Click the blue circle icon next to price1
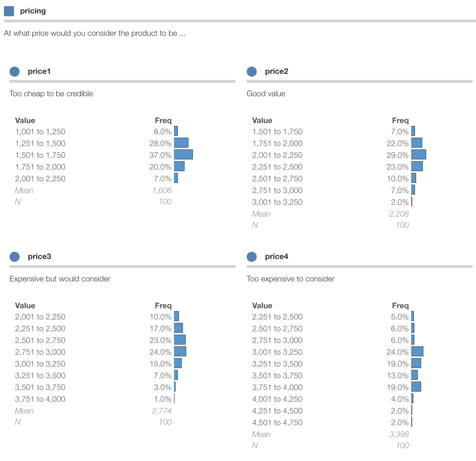476x461 pixels. 15,72
